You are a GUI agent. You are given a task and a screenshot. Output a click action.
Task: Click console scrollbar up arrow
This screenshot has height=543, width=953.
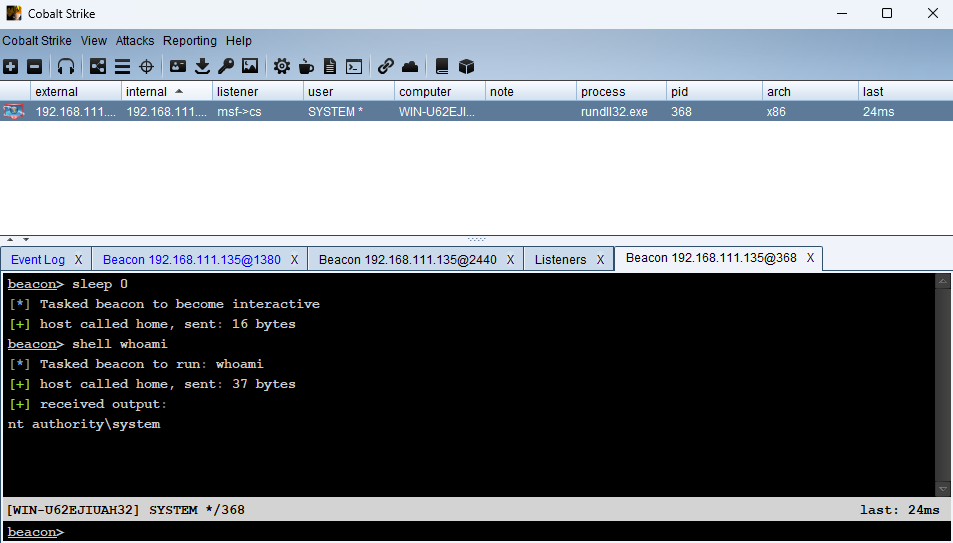[x=943, y=280]
